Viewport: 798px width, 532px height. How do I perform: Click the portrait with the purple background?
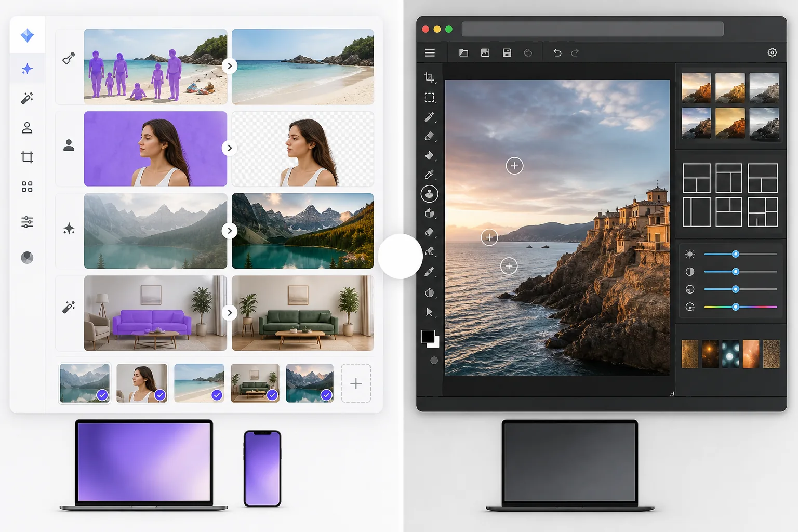(155, 149)
